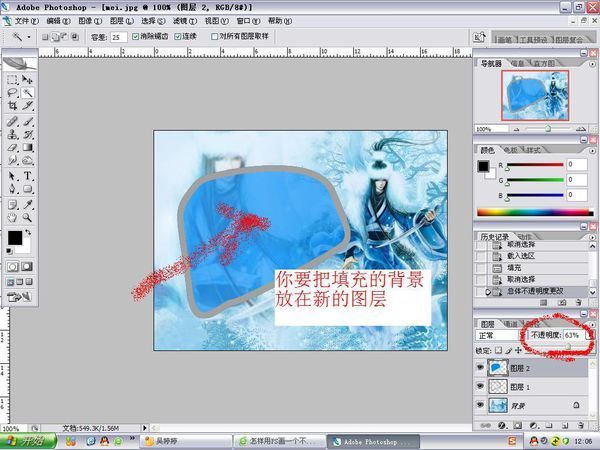Select the Lasso tool
Image resolution: width=600 pixels, height=450 pixels.
[x=12, y=91]
